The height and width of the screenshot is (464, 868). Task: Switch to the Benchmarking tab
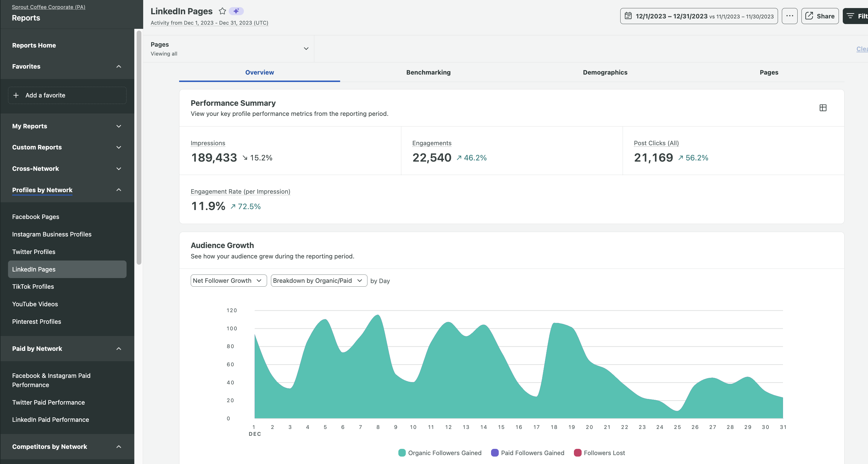point(428,72)
